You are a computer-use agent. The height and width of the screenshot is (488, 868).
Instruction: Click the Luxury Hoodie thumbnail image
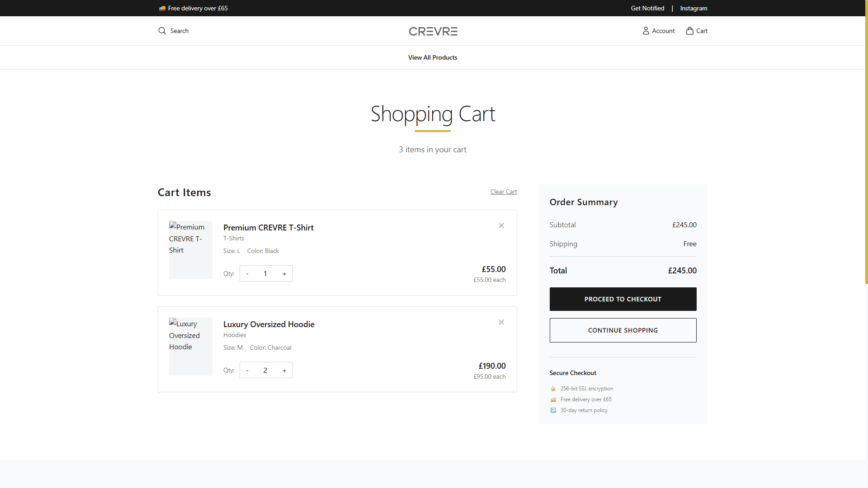tap(190, 347)
